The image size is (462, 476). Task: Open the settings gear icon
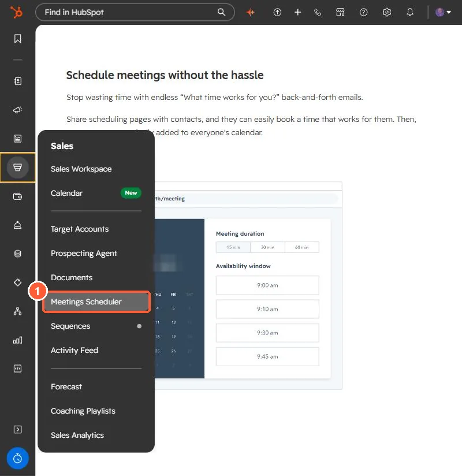[x=386, y=12]
